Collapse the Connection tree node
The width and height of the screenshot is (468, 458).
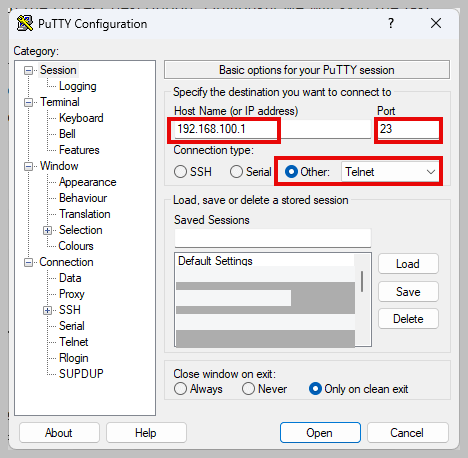29,262
